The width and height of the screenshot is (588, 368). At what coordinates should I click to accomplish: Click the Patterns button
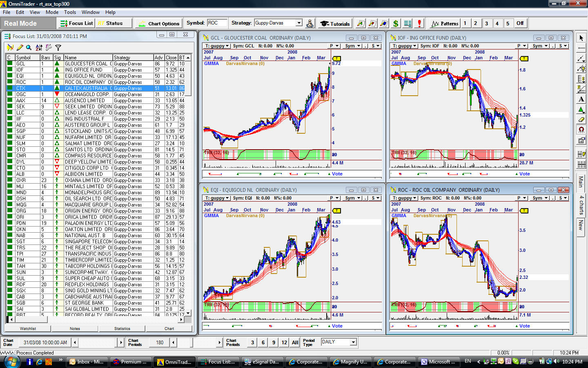pos(445,23)
